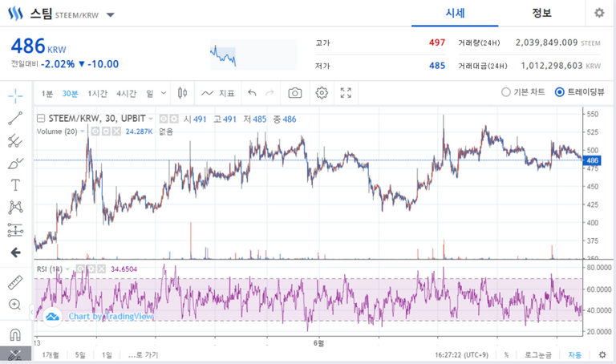Select the crosshair cursor tool
The image size is (616, 364).
(15, 95)
